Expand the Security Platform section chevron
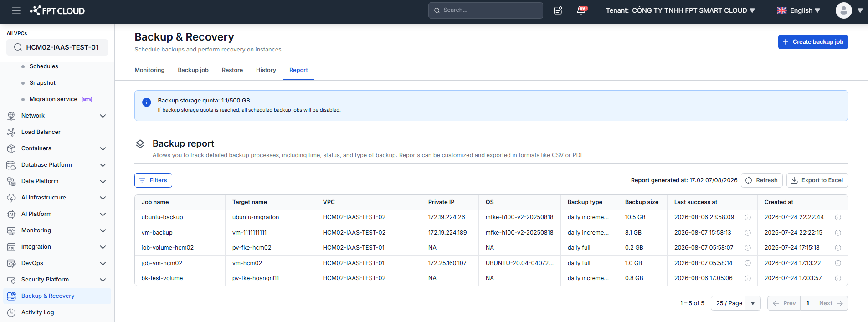The width and height of the screenshot is (868, 322). (x=103, y=280)
